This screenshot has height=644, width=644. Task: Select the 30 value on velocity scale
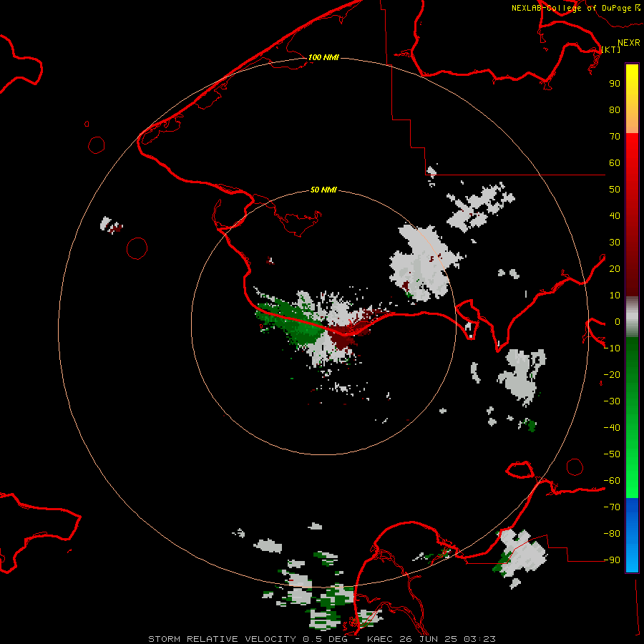coord(615,243)
